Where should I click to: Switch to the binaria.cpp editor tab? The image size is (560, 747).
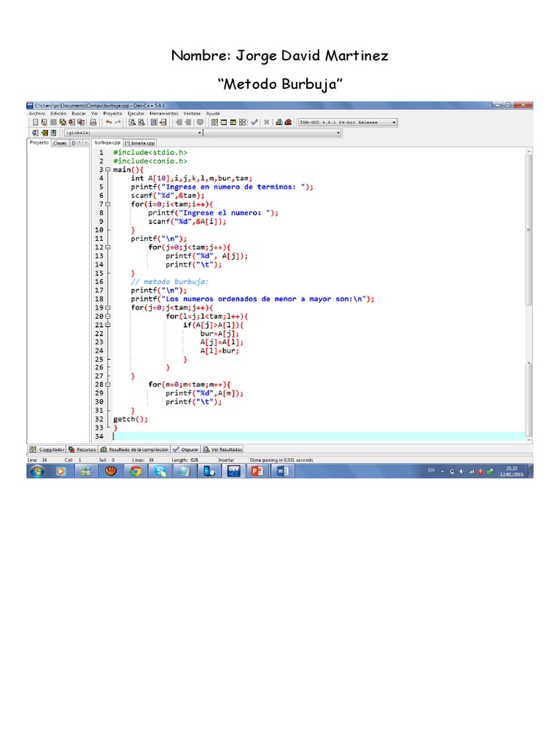click(x=140, y=144)
